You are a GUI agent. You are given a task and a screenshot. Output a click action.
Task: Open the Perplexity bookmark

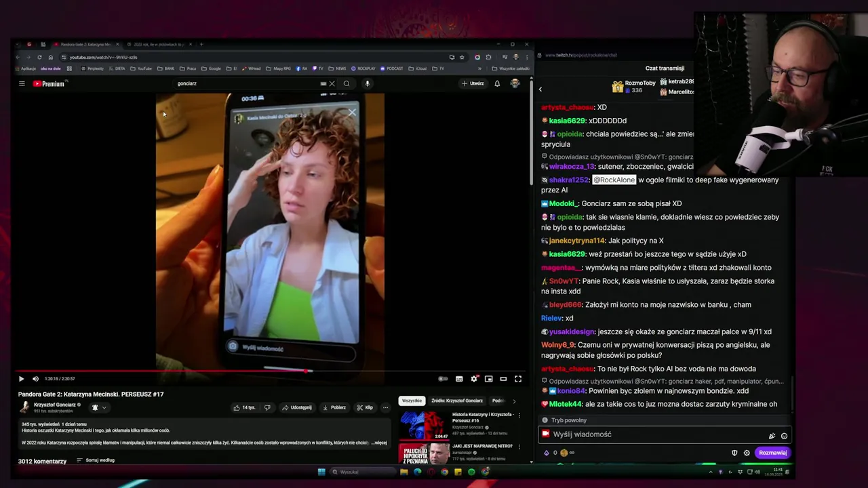(x=92, y=68)
